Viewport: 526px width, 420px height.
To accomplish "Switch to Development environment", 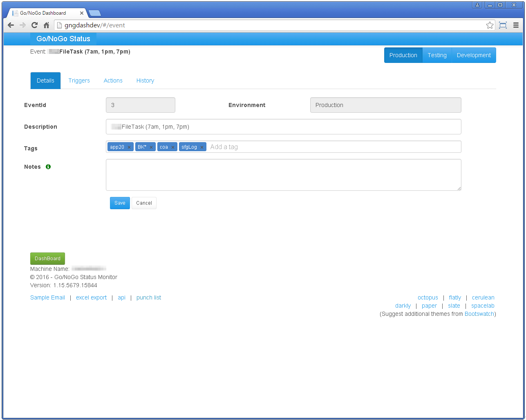I will (x=474, y=55).
